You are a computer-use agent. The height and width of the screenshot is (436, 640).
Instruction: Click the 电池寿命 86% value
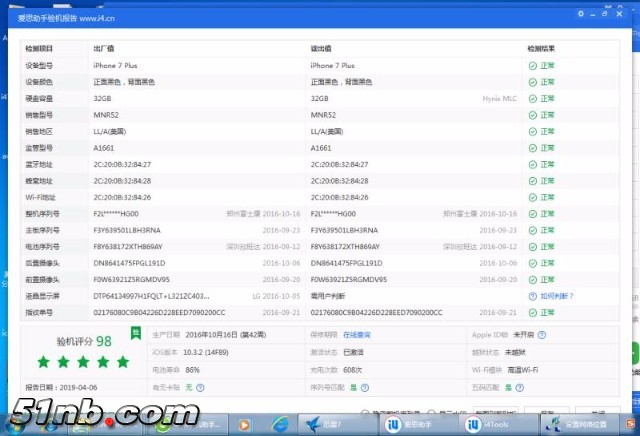(x=193, y=369)
